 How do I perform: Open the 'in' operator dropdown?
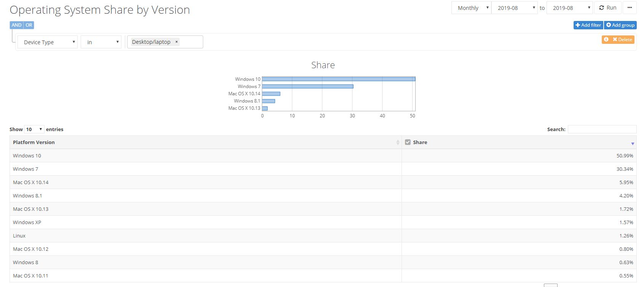[x=101, y=42]
